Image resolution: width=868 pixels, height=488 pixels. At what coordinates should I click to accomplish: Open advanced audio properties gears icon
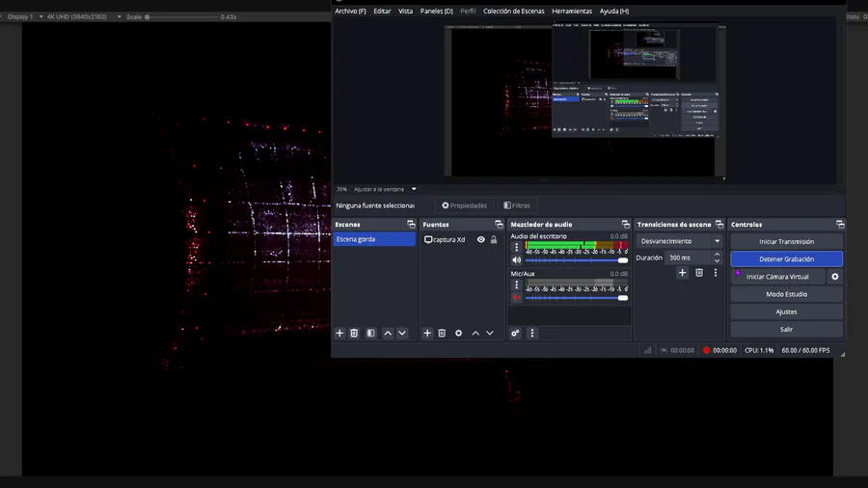click(515, 333)
